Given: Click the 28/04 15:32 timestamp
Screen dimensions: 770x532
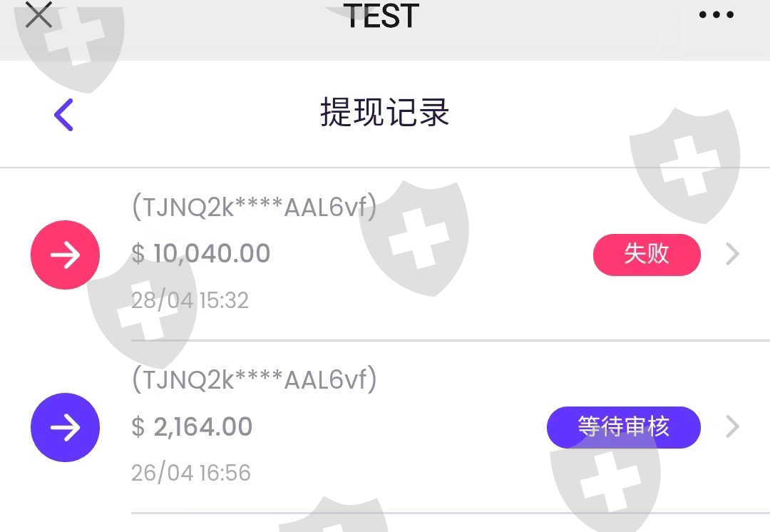Looking at the screenshot, I should point(190,300).
